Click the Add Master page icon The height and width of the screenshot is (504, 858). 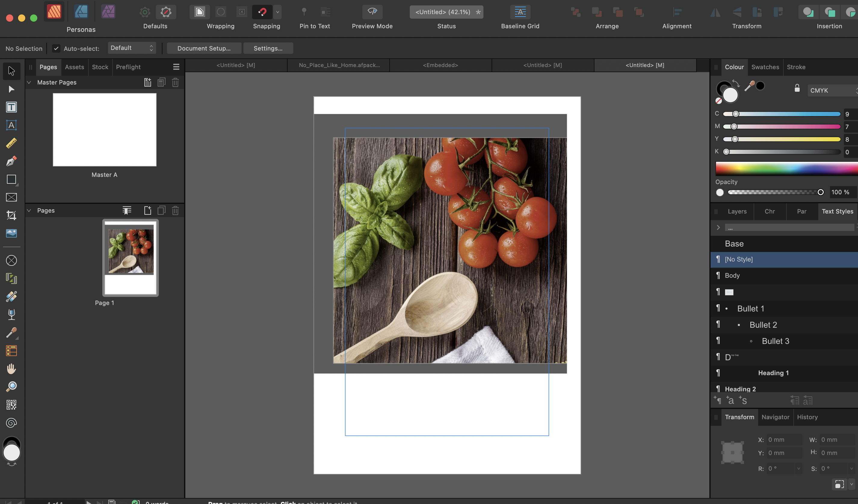click(x=147, y=82)
